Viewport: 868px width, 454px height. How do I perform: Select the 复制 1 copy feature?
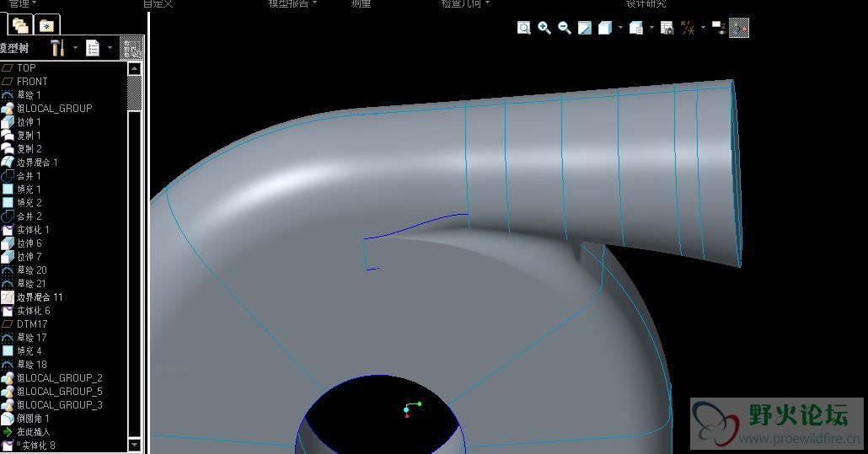click(21, 135)
